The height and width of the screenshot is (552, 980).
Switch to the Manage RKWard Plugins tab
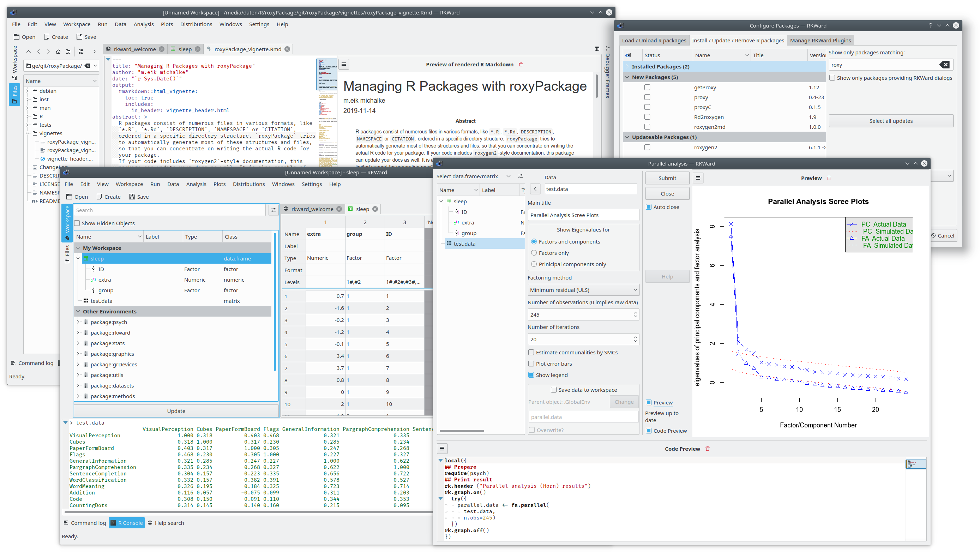[820, 41]
